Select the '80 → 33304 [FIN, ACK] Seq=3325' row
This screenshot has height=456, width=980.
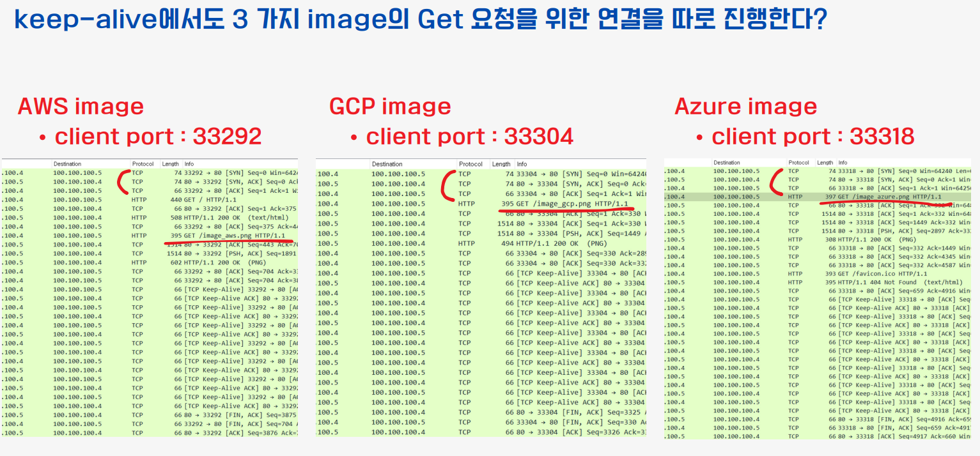pyautogui.click(x=481, y=412)
